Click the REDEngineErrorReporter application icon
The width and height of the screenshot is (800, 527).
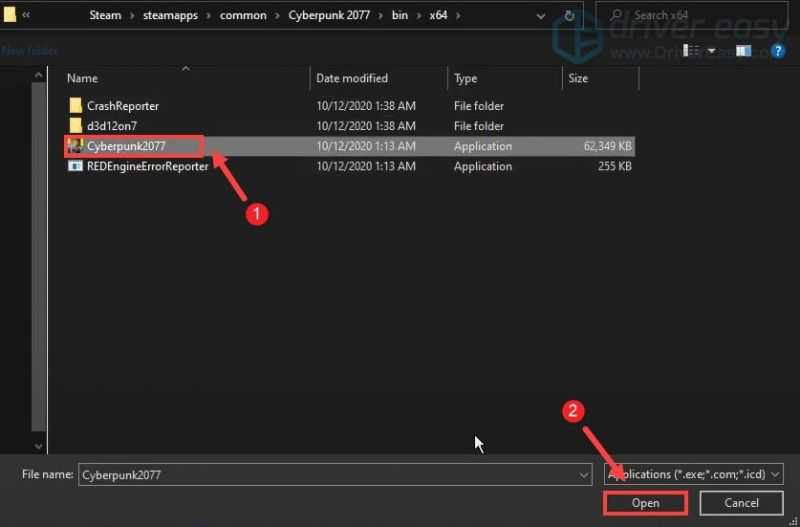tap(76, 166)
